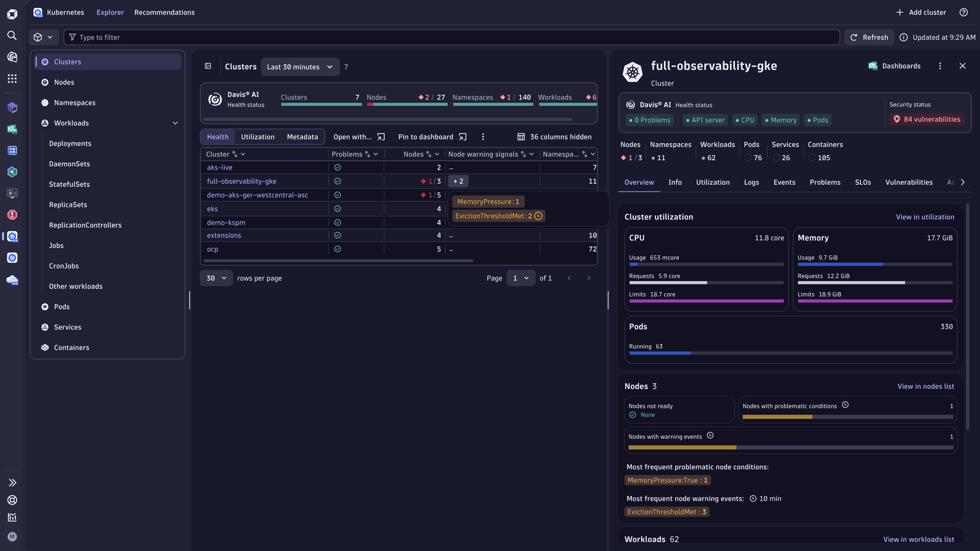Open the ocp cluster link
Screen dimensions: 980x551
pyautogui.click(x=212, y=249)
